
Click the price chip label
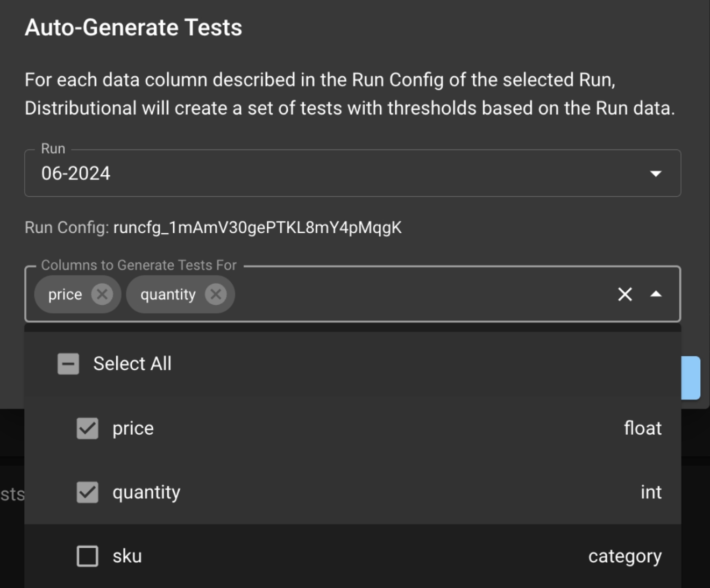tap(65, 295)
